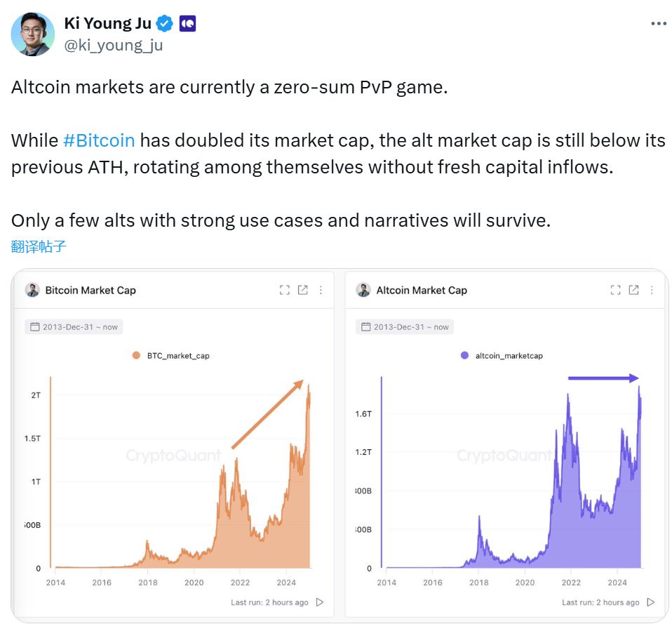672x624 pixels.
Task: Click the purple affiliate badge icon
Action: pos(187,24)
